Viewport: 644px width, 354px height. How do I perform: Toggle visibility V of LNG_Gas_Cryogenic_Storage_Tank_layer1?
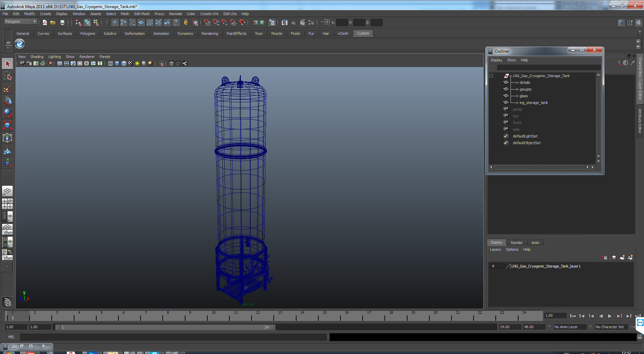tap(493, 266)
